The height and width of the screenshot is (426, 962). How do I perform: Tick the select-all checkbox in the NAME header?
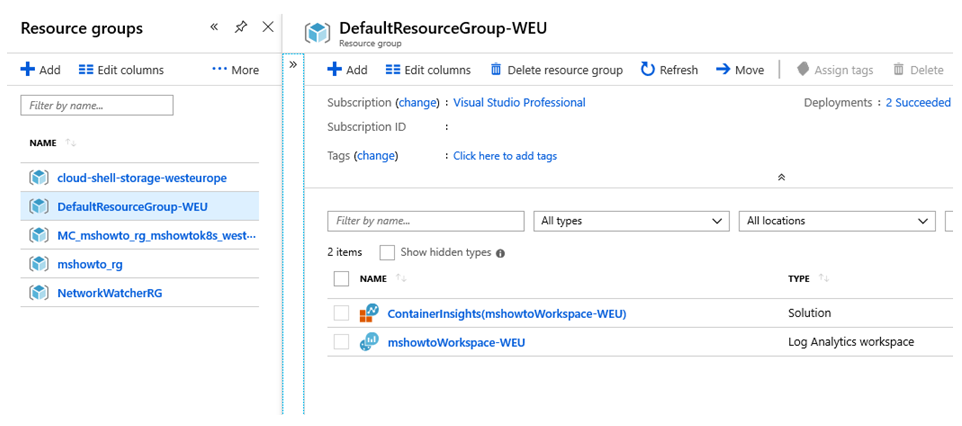pyautogui.click(x=341, y=279)
